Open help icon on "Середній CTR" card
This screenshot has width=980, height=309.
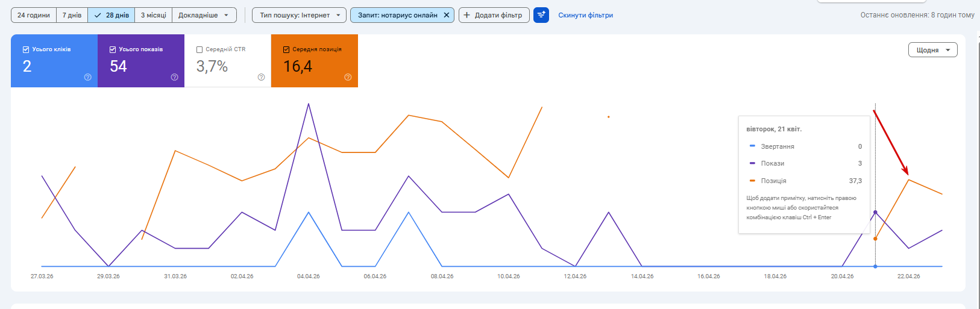point(262,77)
